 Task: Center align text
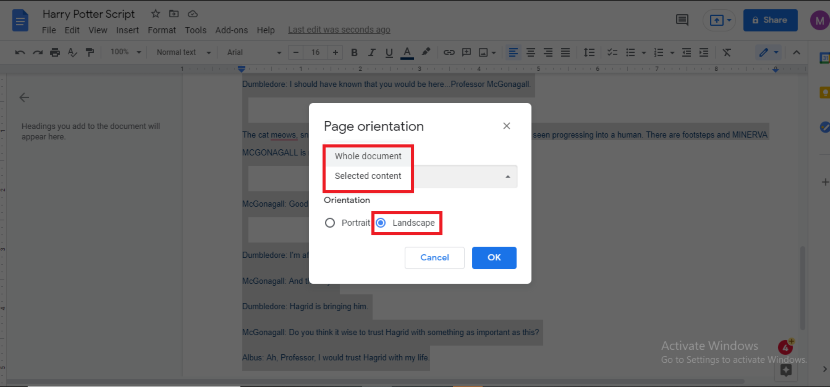point(530,52)
